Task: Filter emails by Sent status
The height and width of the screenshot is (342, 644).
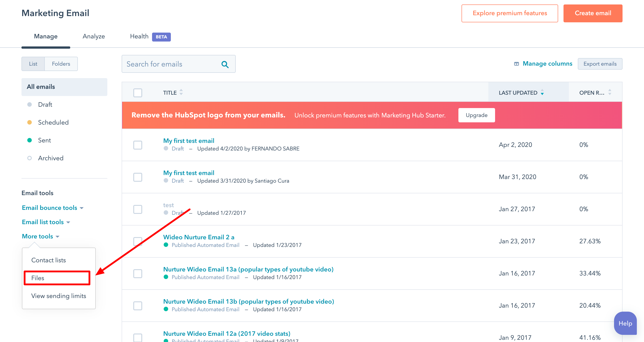Action: [44, 140]
